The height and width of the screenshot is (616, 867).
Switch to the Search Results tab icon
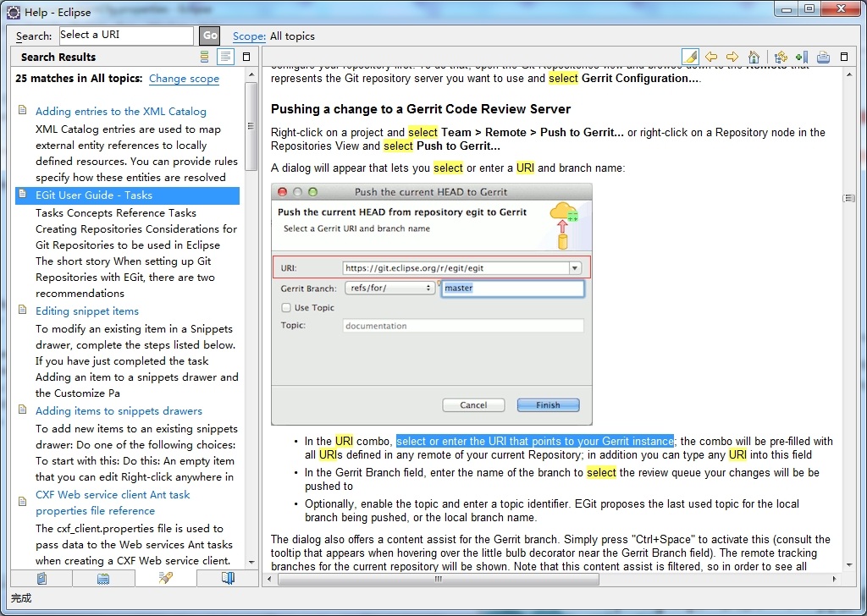click(165, 578)
